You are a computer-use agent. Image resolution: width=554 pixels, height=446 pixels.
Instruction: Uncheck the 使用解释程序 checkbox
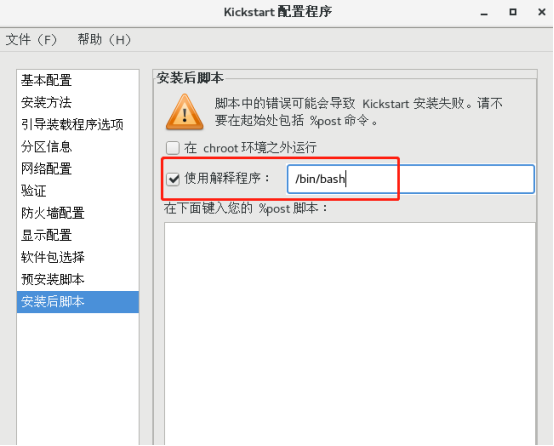(173, 179)
